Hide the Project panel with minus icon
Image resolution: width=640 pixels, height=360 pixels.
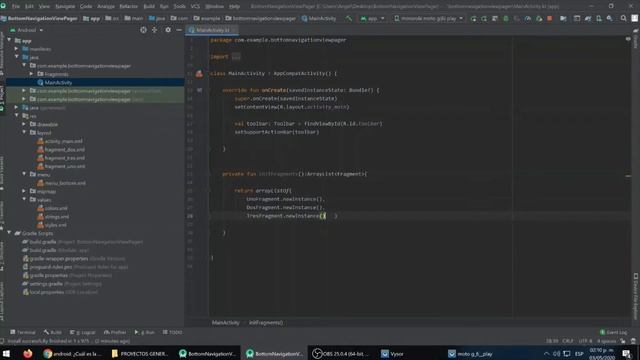(179, 30)
